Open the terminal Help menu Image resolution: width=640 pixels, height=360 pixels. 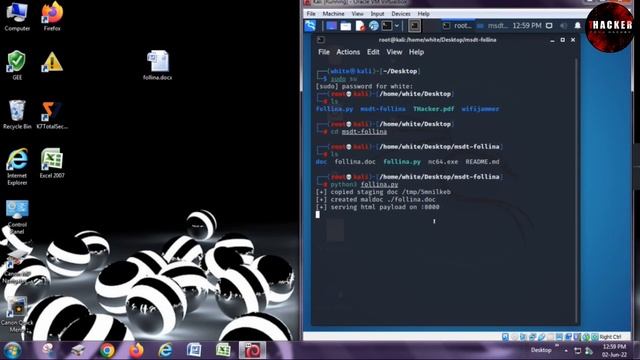[x=416, y=52]
